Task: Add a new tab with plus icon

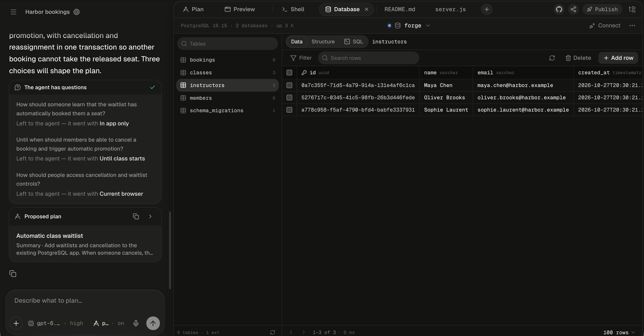Action: point(487,9)
